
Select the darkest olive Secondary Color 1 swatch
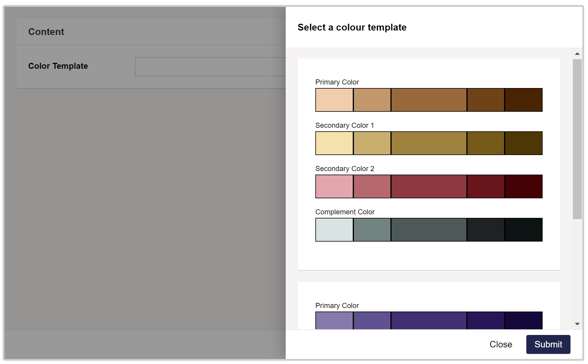[x=524, y=143]
